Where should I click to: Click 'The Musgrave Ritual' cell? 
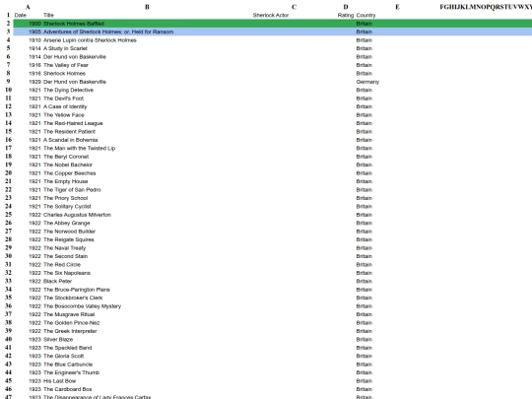pyautogui.click(x=69, y=314)
